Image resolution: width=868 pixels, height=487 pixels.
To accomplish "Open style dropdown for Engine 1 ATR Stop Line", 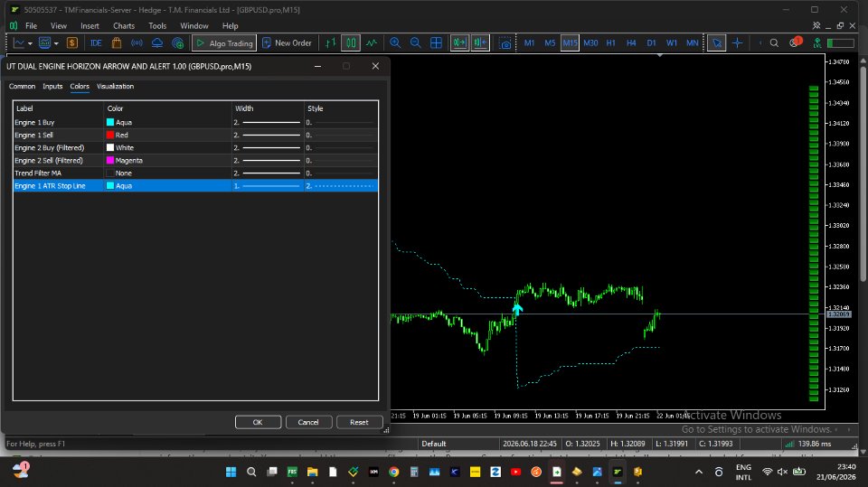I will (x=341, y=186).
